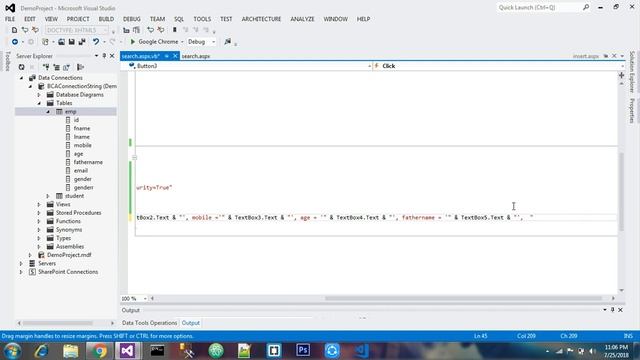Collapse the Data Connections node
The image size is (640, 360).
pos(22,78)
